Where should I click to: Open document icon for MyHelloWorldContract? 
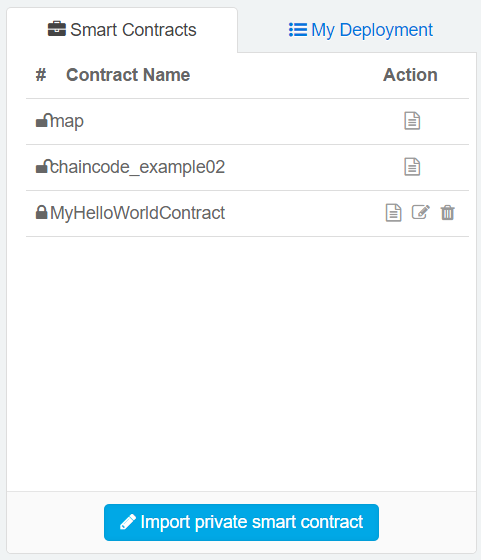(394, 213)
